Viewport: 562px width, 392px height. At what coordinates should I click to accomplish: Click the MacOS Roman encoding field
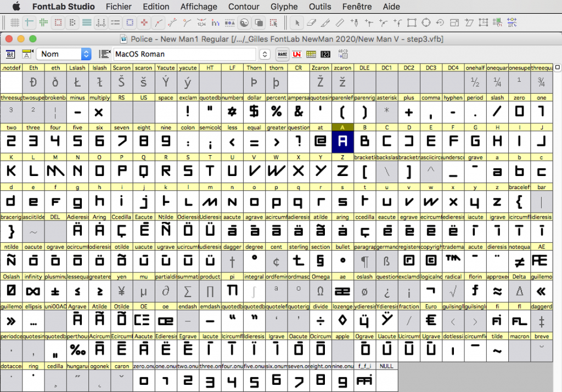coord(184,54)
